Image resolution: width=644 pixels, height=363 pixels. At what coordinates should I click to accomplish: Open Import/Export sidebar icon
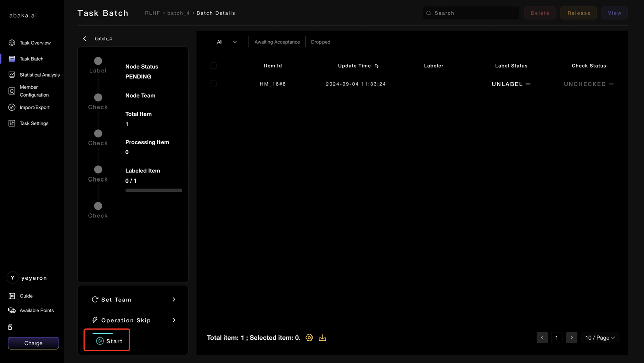click(12, 107)
